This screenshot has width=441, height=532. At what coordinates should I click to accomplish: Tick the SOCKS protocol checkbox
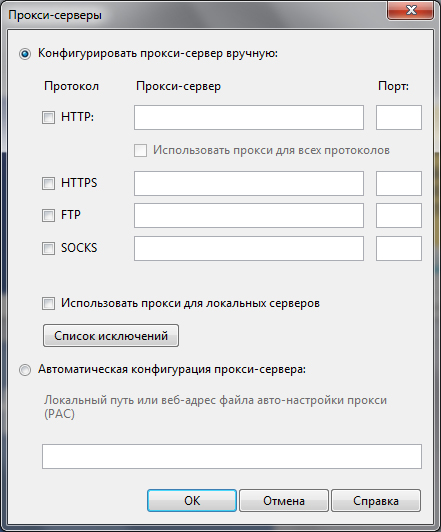click(x=48, y=248)
